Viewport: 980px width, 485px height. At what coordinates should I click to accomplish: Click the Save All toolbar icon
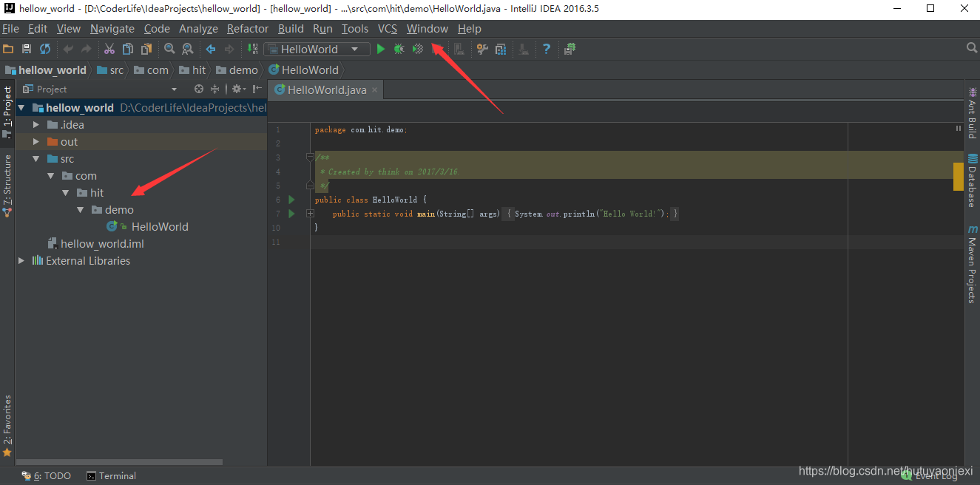pyautogui.click(x=27, y=49)
